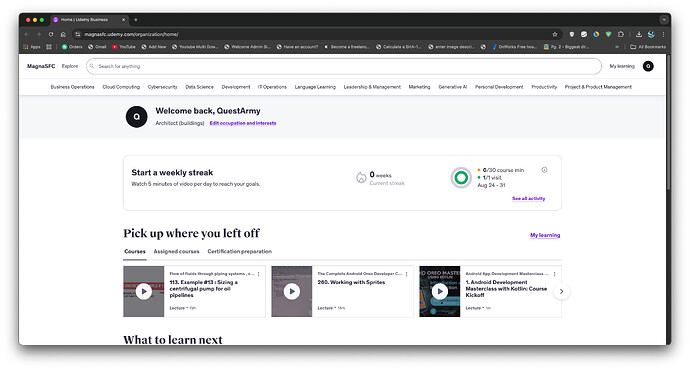Browse the Marketing category
690x370 pixels.
point(419,87)
